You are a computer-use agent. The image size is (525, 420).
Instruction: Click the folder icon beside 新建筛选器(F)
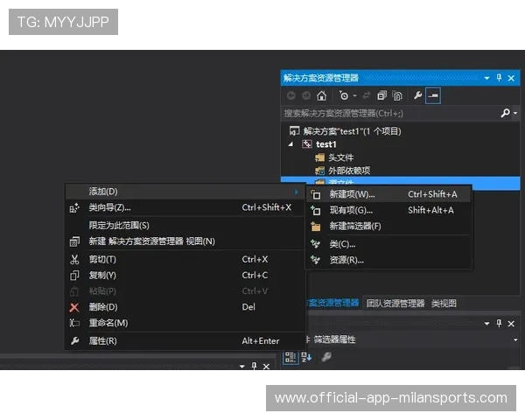pos(315,227)
